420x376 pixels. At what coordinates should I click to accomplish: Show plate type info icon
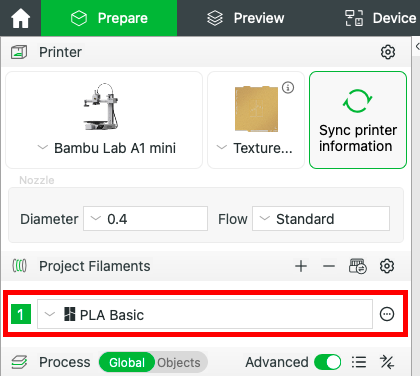(x=288, y=88)
